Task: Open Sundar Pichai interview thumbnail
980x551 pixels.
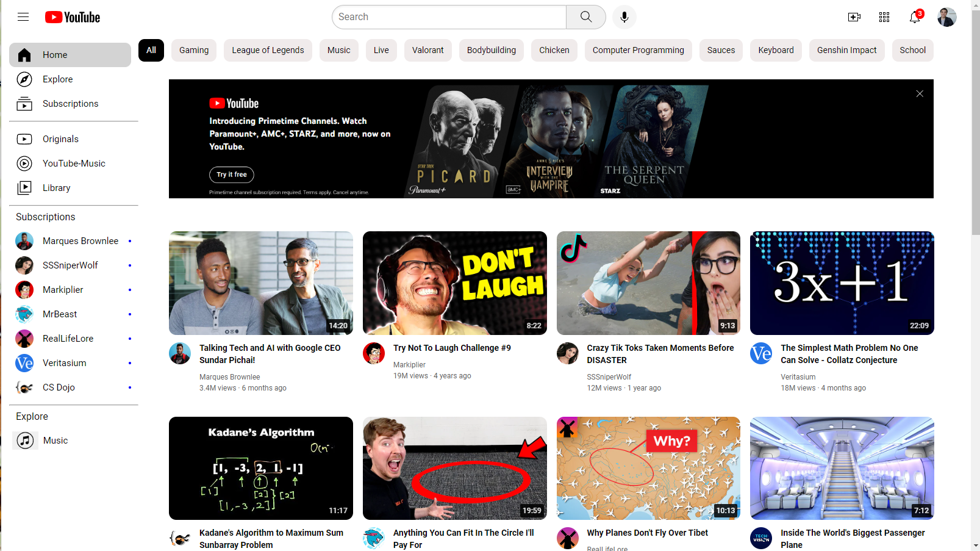Action: click(x=261, y=283)
